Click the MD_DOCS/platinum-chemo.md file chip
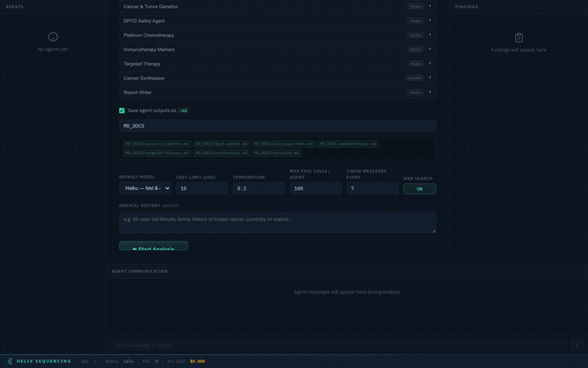This screenshot has height=368, width=588. point(284,144)
